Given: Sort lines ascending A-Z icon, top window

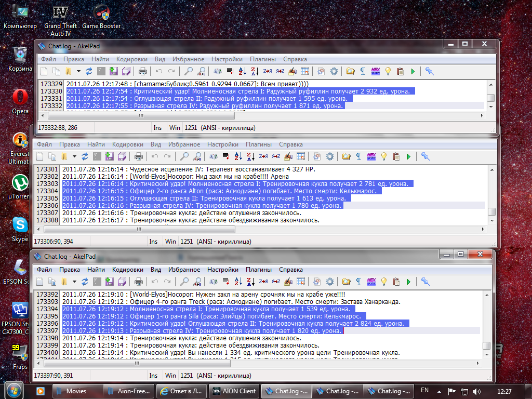Looking at the screenshot, I should click(x=242, y=71).
